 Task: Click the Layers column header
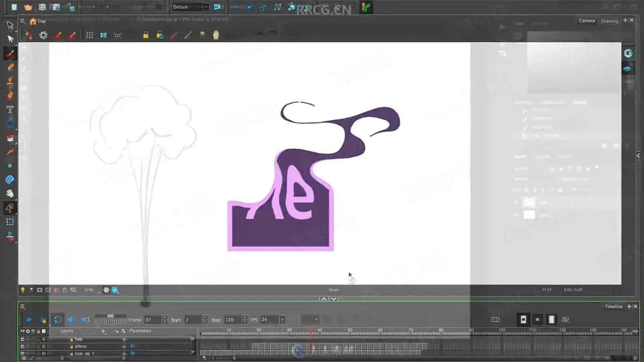pyautogui.click(x=67, y=331)
